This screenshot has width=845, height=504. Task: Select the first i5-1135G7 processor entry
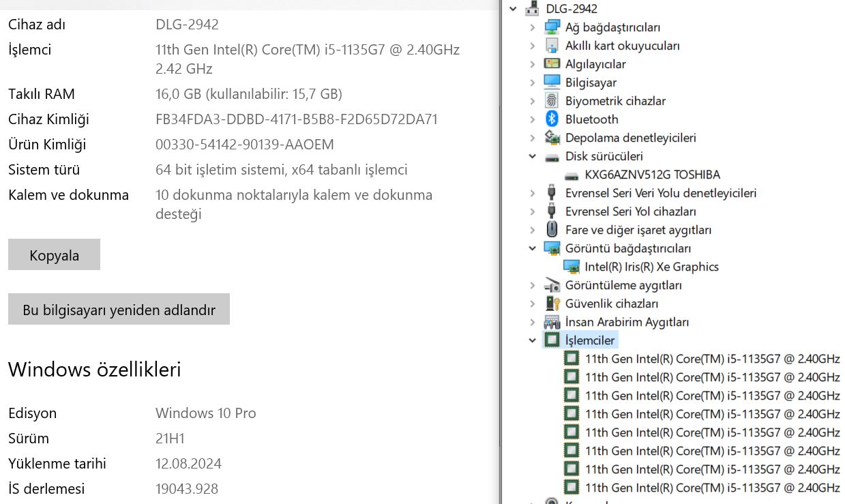coord(712,359)
